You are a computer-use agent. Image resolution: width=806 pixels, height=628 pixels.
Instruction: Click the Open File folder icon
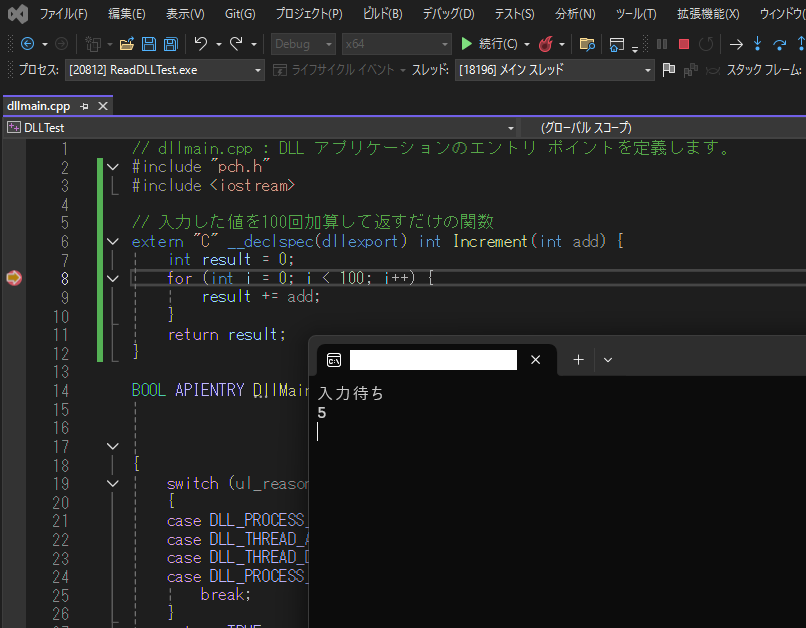127,44
